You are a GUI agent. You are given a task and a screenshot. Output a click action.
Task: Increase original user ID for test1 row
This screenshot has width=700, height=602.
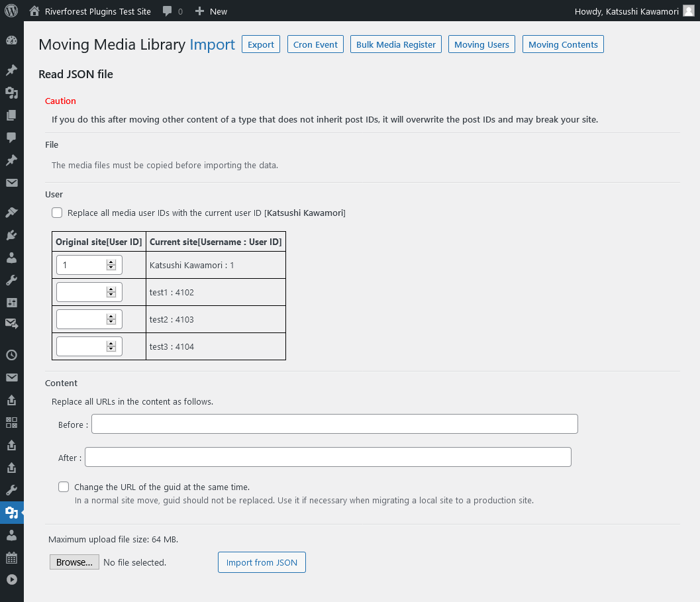[x=111, y=289]
